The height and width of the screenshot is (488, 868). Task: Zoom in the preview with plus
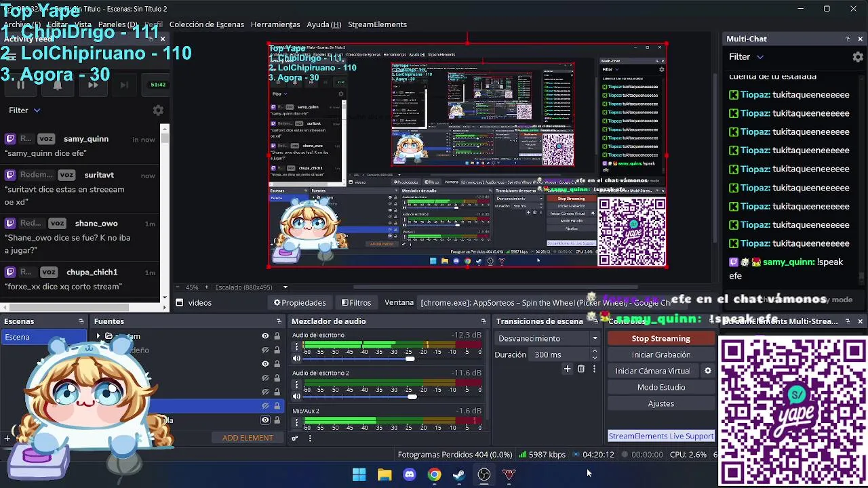pos(207,287)
